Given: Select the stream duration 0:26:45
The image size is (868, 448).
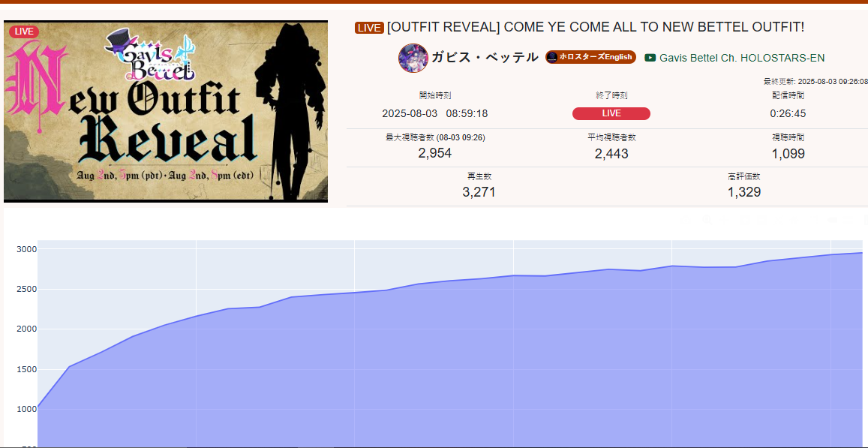Looking at the screenshot, I should (x=788, y=113).
